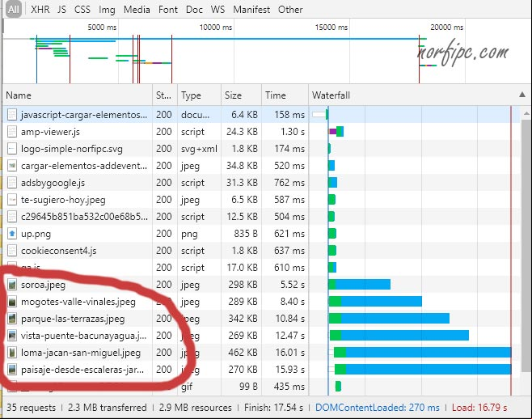Filter requests by XHR type

tap(40, 10)
